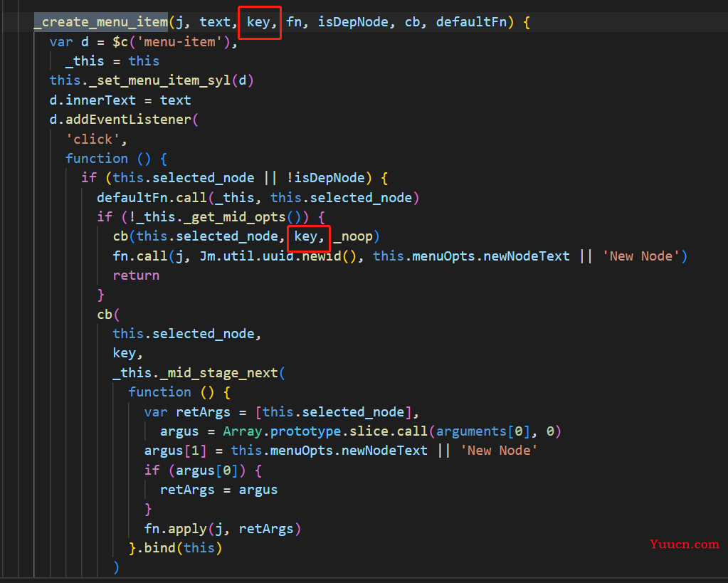Click the return keyword
Screen dimensions: 728x583
(x=136, y=275)
